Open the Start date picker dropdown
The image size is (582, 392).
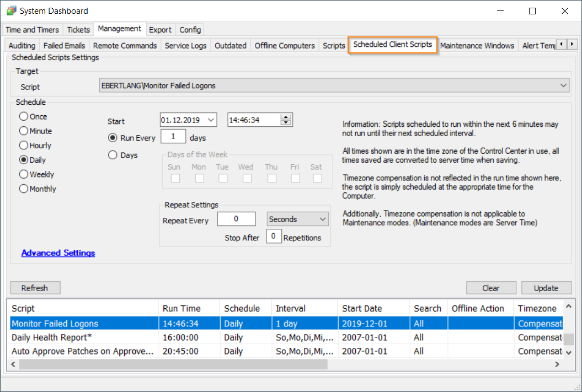[210, 120]
